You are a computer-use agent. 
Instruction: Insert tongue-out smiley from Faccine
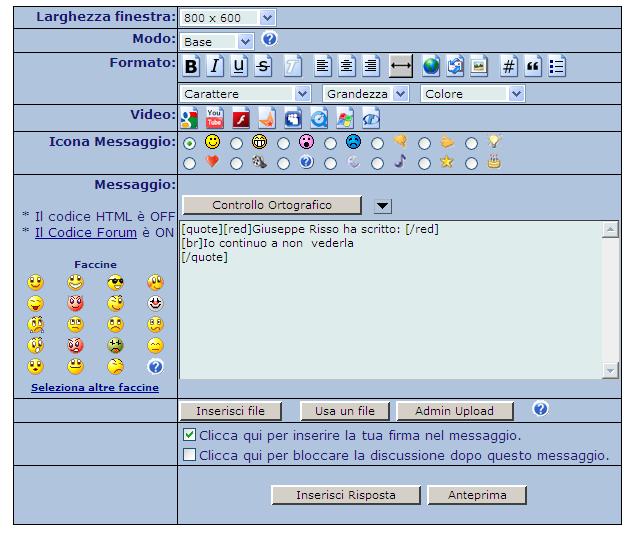click(35, 303)
